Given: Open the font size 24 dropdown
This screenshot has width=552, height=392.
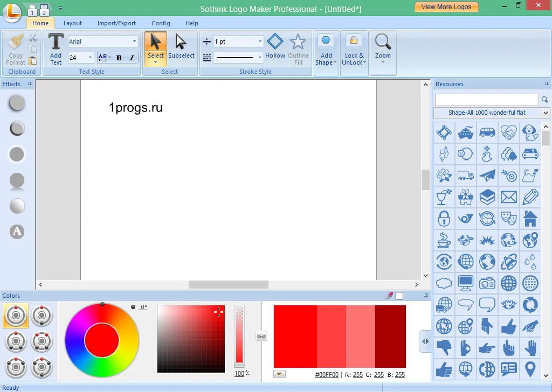Looking at the screenshot, I should point(90,58).
